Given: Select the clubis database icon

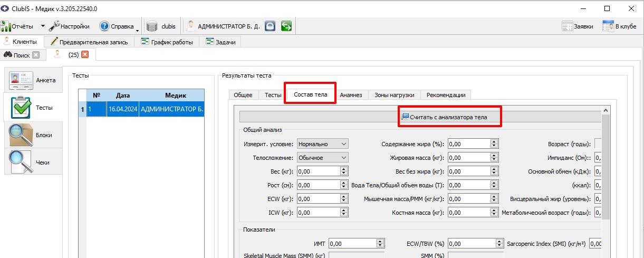Looking at the screenshot, I should click(152, 26).
